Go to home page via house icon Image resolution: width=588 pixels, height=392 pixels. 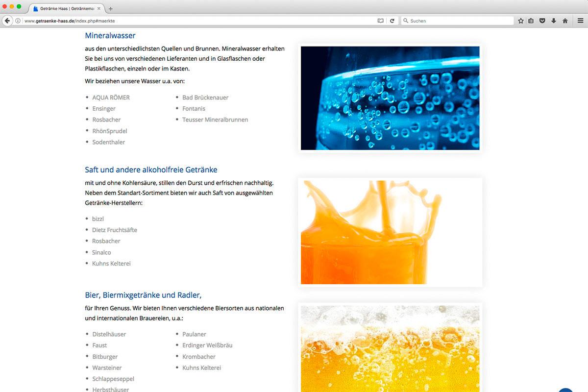click(565, 21)
